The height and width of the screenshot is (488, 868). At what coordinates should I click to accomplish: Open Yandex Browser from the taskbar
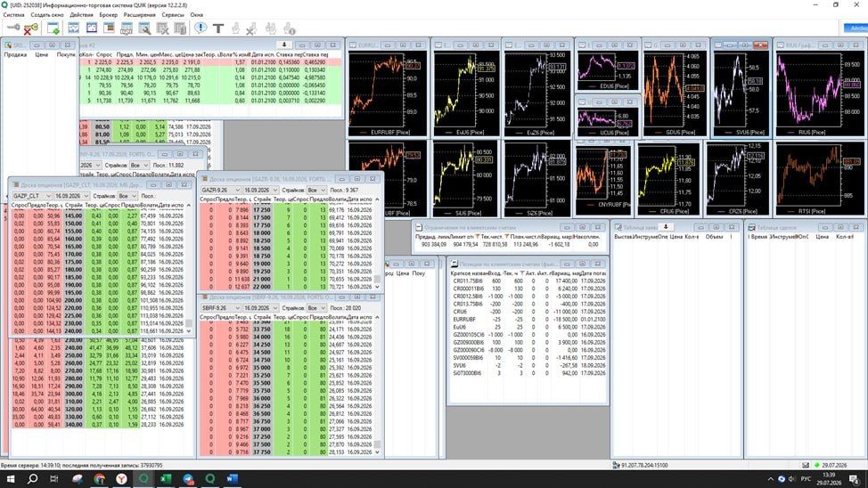tap(121, 479)
